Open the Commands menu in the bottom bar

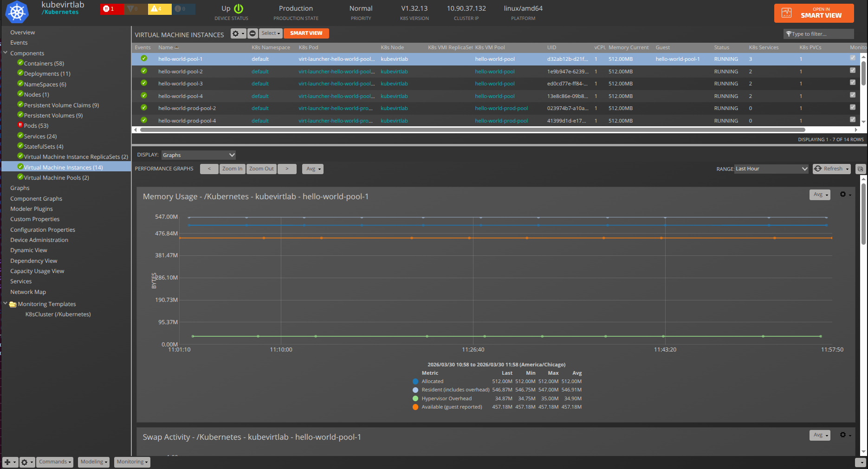point(55,462)
